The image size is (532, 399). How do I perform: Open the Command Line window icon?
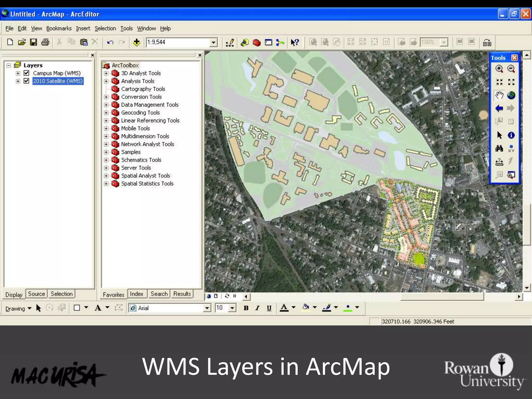click(268, 42)
